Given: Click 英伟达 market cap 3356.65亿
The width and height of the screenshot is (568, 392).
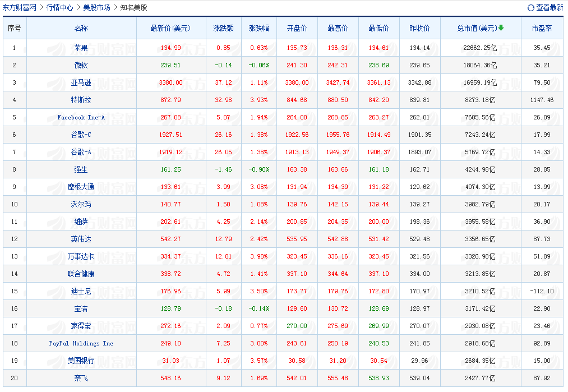Looking at the screenshot, I should click(480, 239).
